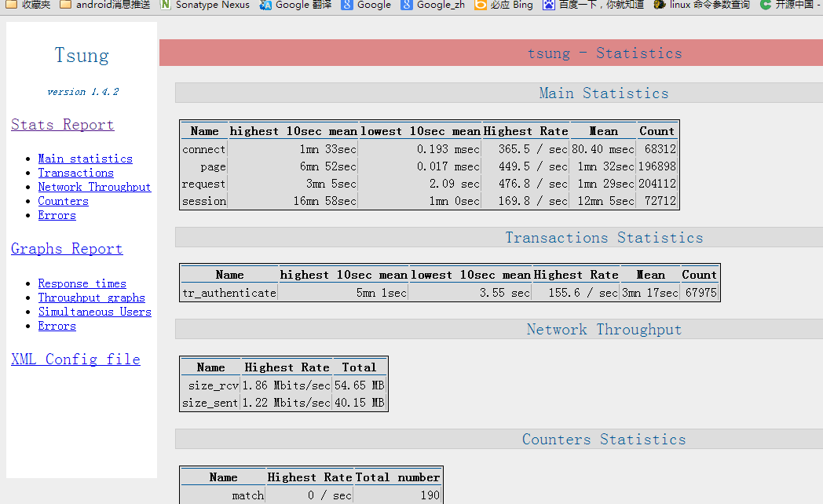Select tr_authenticate mean 3mn 17sec
Screen dimensions: 823x504
[x=649, y=293]
